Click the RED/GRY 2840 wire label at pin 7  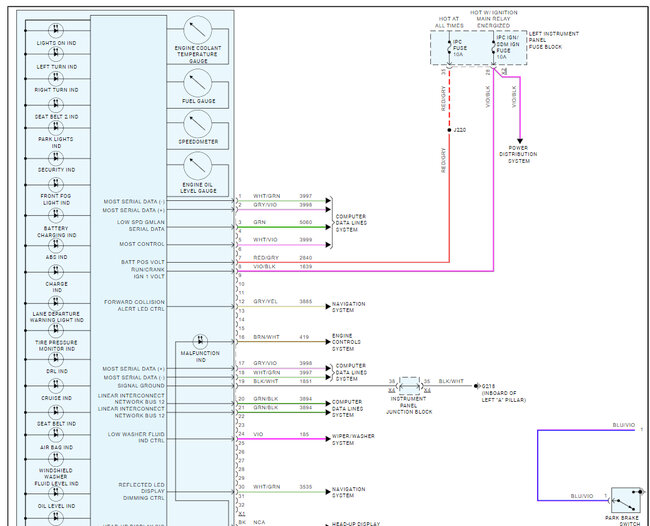point(282,258)
